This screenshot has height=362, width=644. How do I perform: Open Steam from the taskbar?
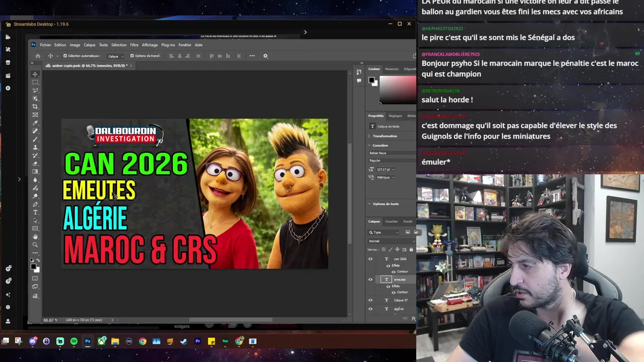pyautogui.click(x=184, y=341)
